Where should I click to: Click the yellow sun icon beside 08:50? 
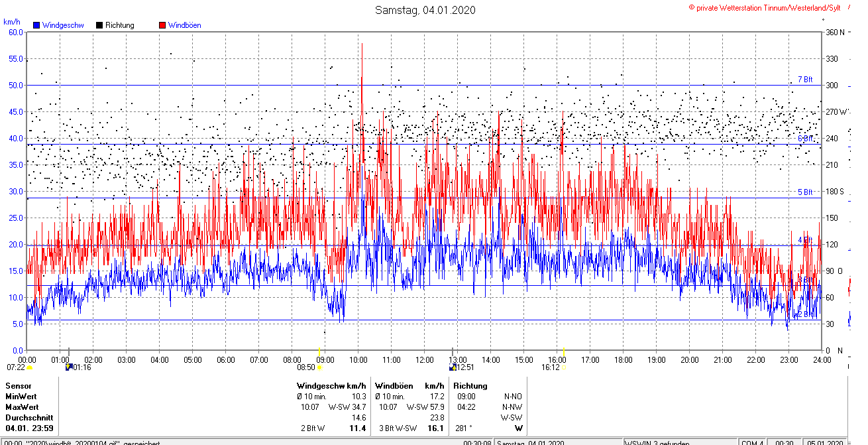319,367
